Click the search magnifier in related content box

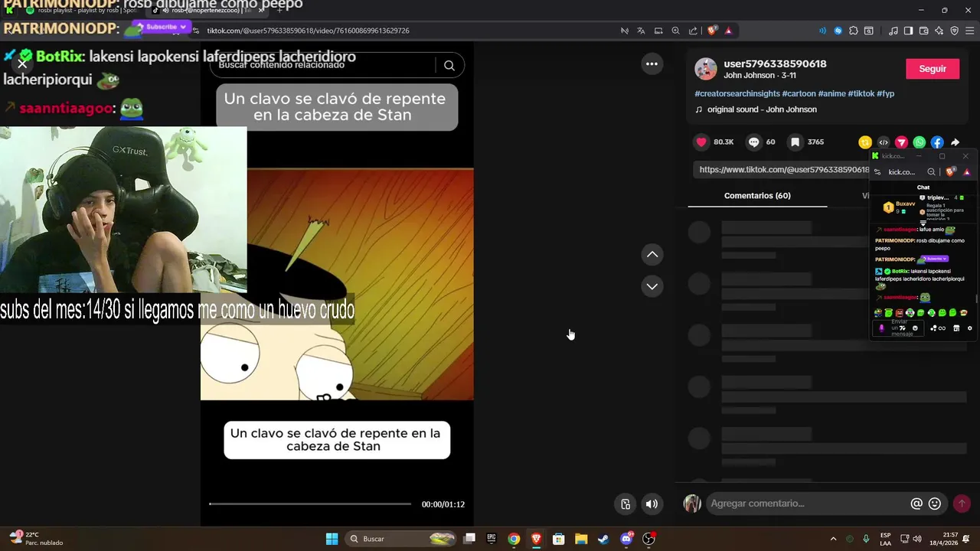coord(449,66)
